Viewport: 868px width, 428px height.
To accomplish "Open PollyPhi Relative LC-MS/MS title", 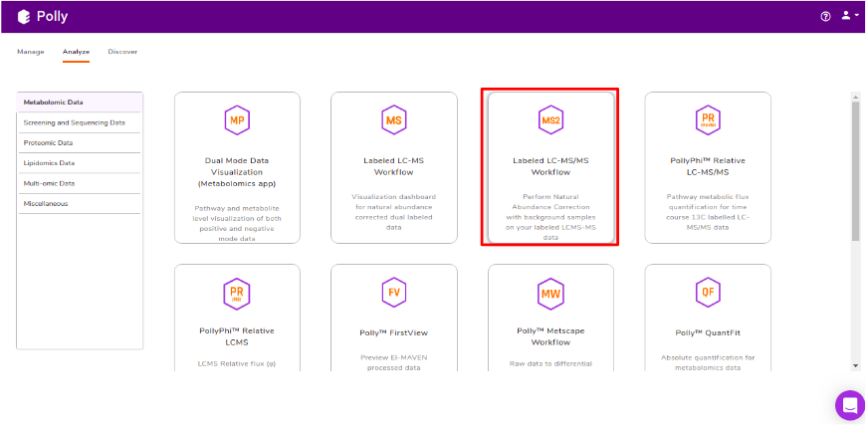I will 708,166.
